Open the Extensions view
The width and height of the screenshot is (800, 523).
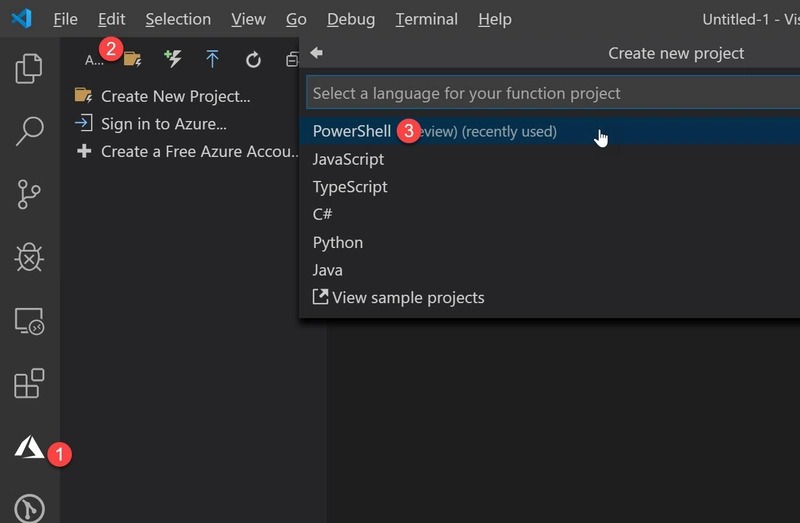coord(30,384)
